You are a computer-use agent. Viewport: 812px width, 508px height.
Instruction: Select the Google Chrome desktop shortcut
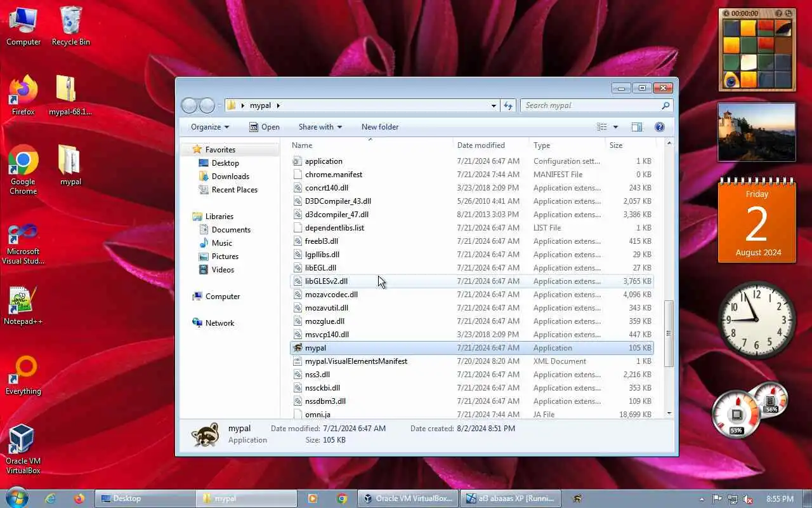click(x=23, y=170)
